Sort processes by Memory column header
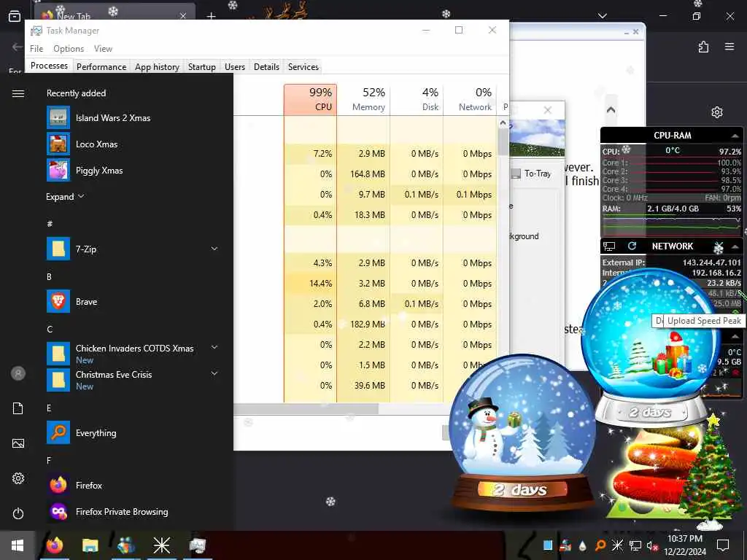Image resolution: width=747 pixels, height=560 pixels. [363, 99]
